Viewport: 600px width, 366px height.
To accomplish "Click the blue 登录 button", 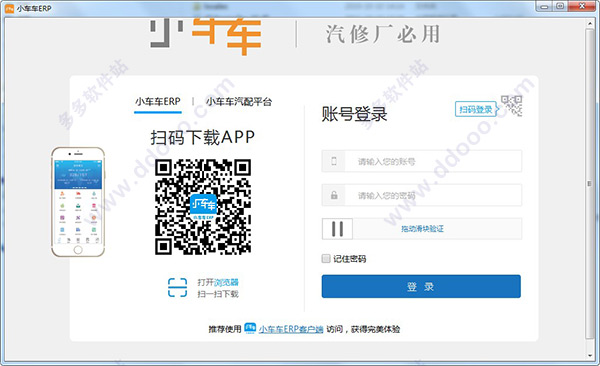I will [x=421, y=286].
